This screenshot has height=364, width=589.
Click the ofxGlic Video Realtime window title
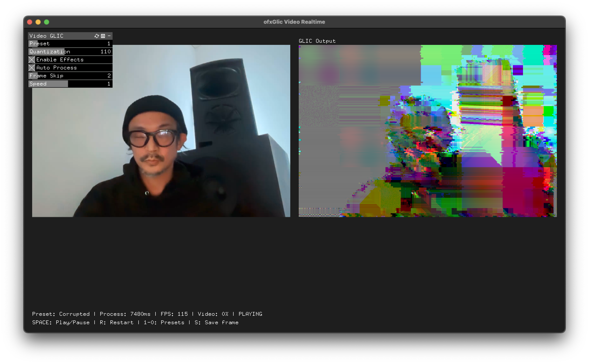pos(294,22)
